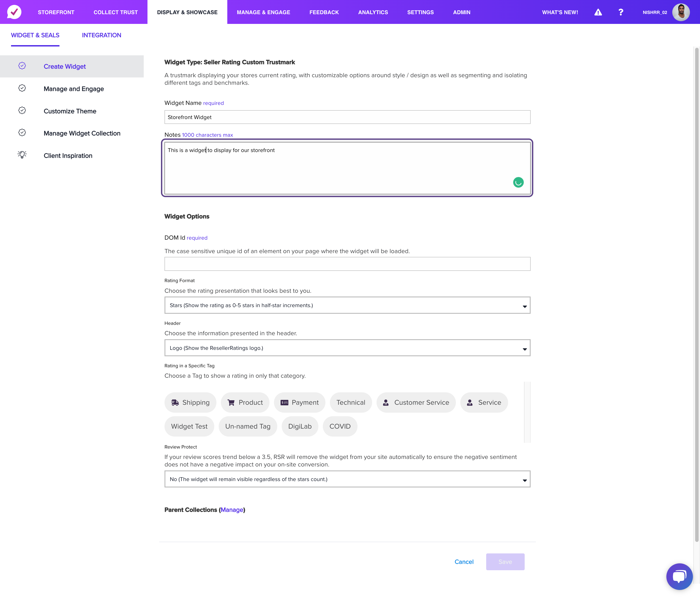
Task: Select the Payment tag
Action: pos(299,402)
